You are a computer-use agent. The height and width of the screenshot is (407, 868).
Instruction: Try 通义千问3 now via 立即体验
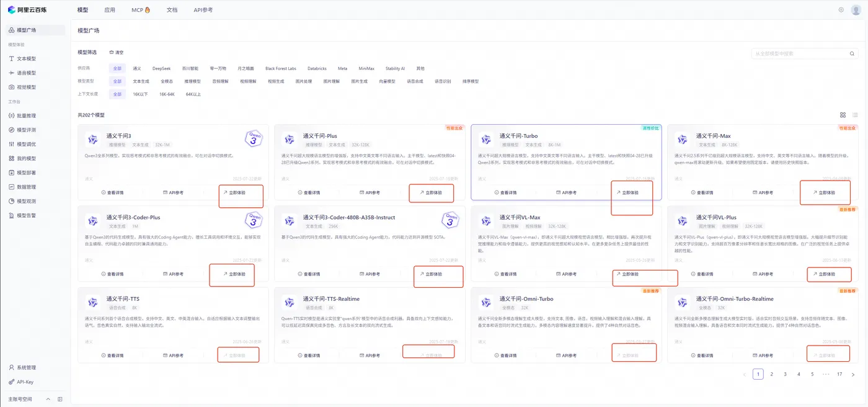[234, 192]
